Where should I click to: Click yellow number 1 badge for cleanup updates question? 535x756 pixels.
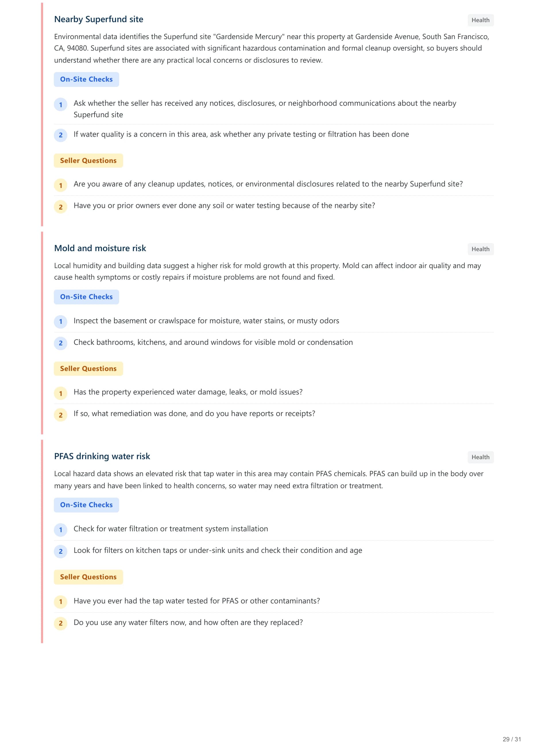[61, 186]
